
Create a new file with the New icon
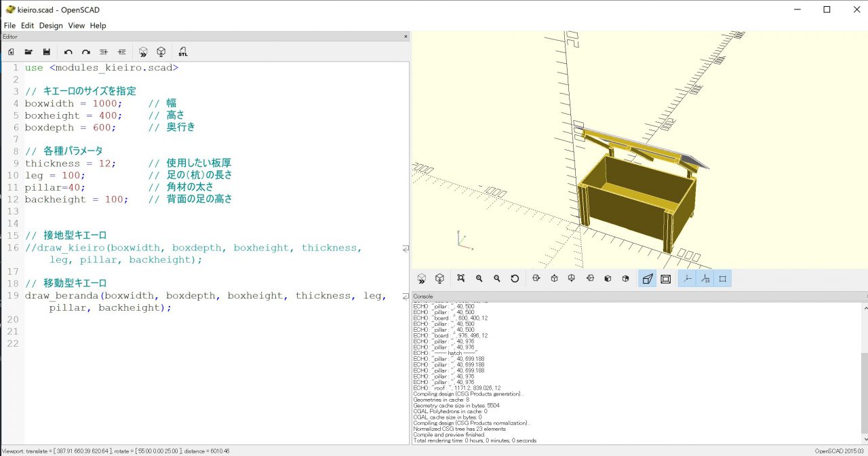[11, 52]
